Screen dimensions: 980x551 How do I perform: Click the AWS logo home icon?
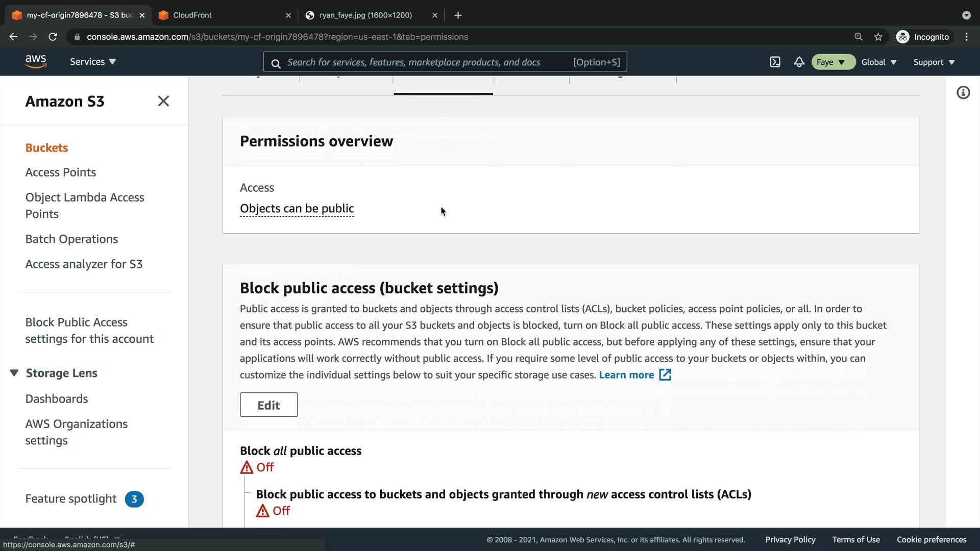click(x=36, y=61)
